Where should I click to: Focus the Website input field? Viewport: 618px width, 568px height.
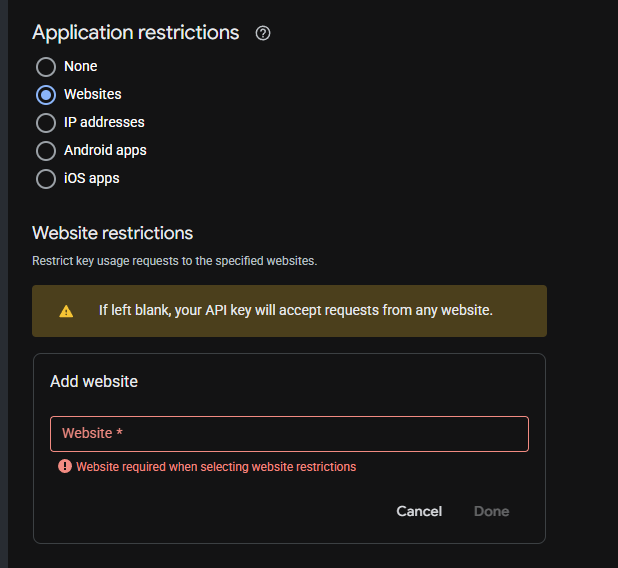tap(289, 434)
